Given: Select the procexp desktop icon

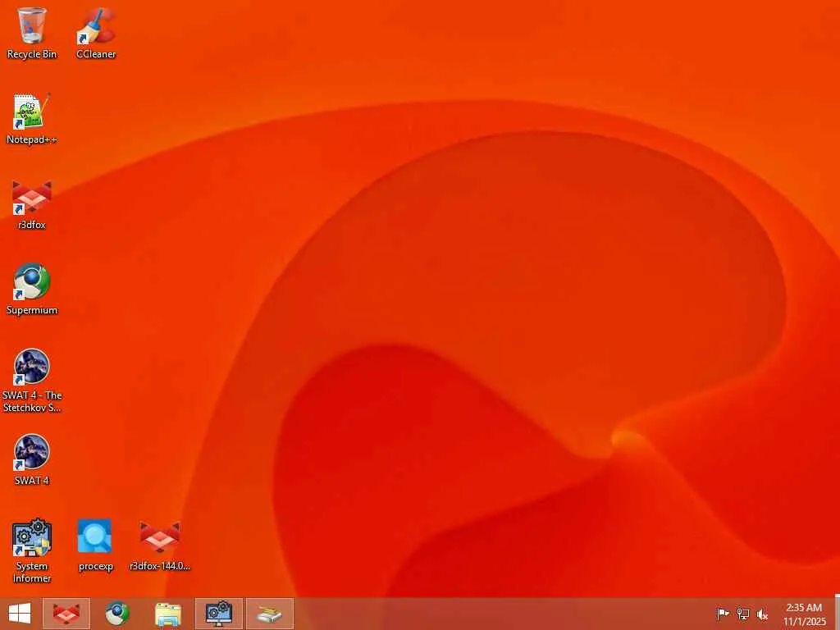Looking at the screenshot, I should coord(96,546).
